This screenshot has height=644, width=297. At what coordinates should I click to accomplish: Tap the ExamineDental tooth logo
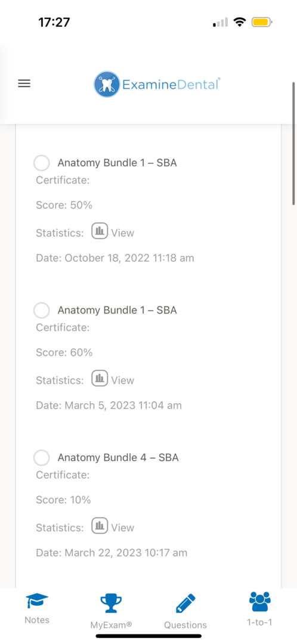(x=107, y=84)
